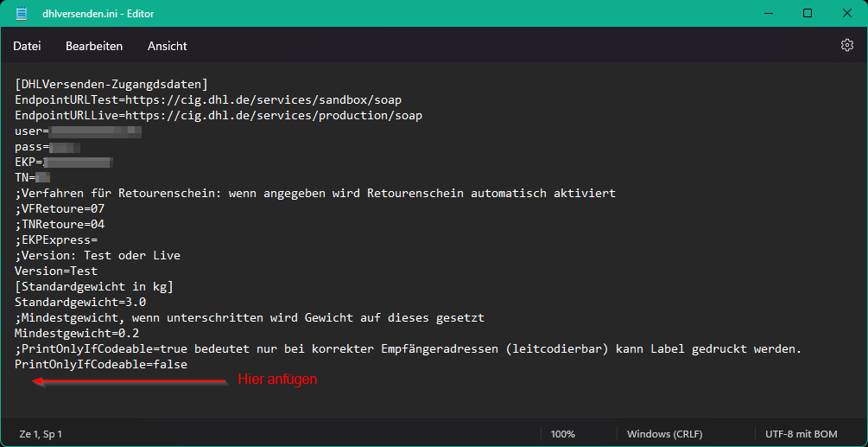Click the ;VFRetoure=07 line
868x447 pixels.
pyautogui.click(x=60, y=209)
